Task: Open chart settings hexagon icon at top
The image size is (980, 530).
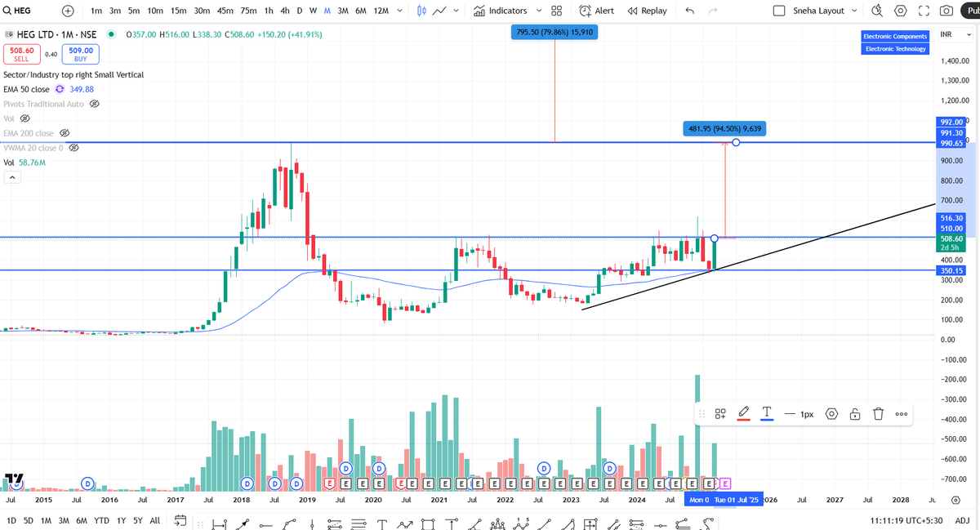Action: (x=901, y=11)
